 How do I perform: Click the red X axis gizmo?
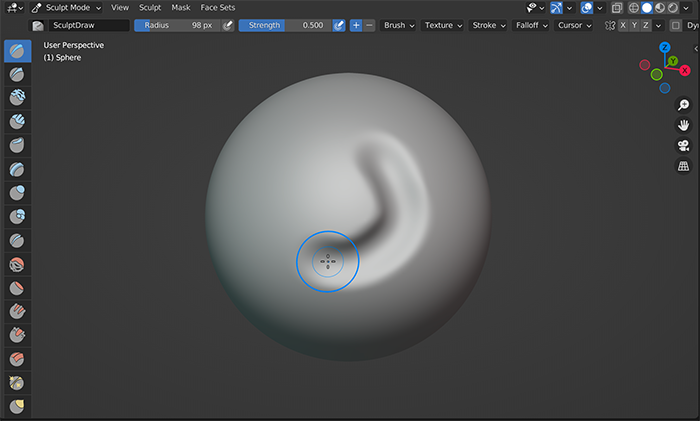(685, 71)
